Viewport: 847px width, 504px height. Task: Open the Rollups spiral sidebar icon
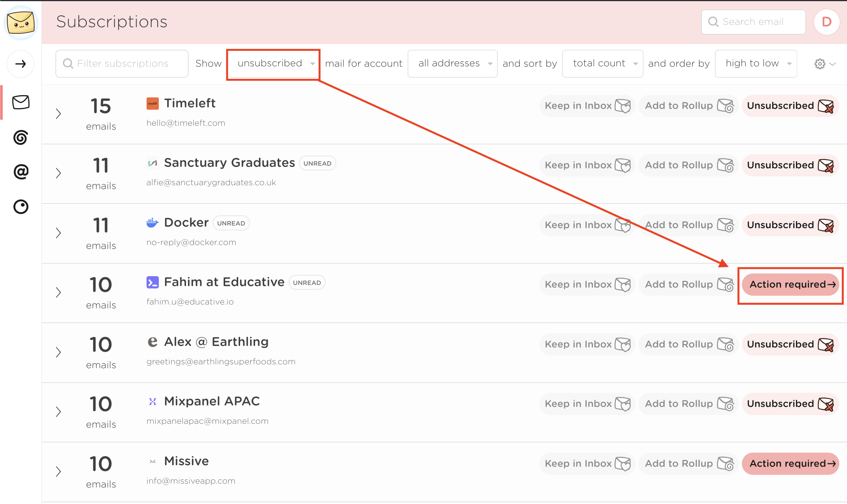coord(21,137)
